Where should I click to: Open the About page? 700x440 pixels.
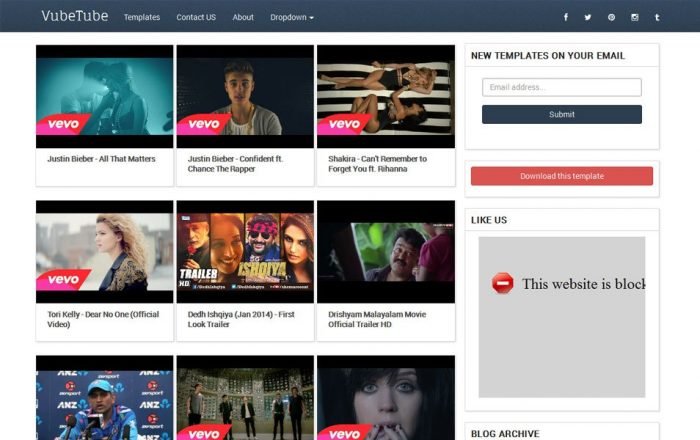(x=243, y=17)
